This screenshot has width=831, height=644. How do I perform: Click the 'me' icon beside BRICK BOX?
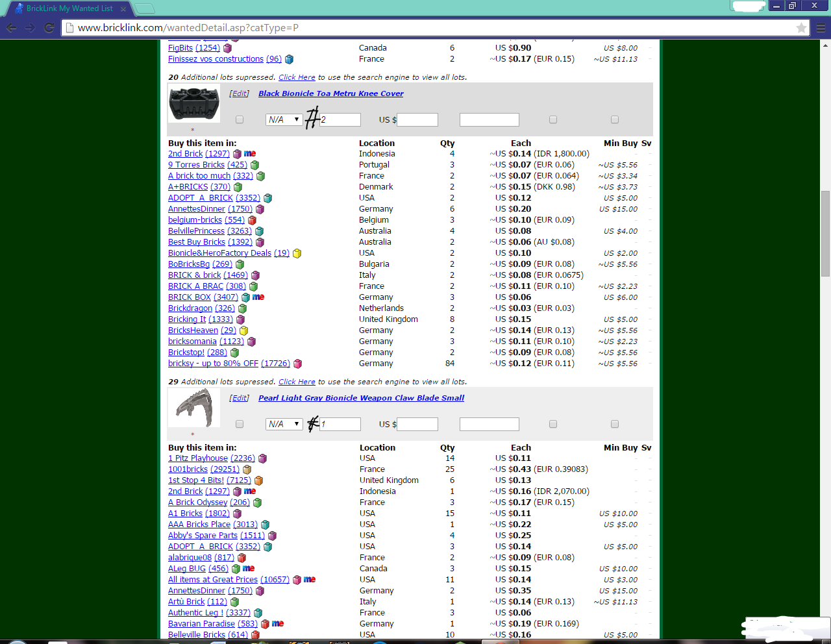tap(258, 297)
